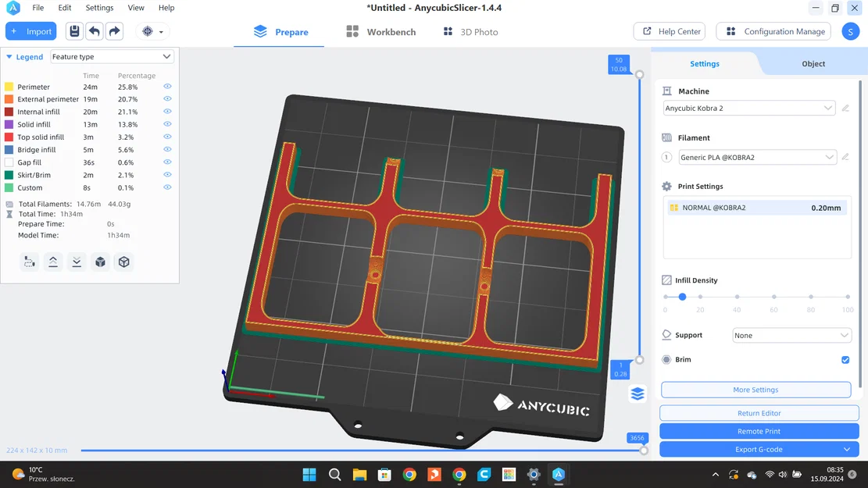868x488 pixels.
Task: Uncheck the Brim checkbox
Action: click(845, 360)
